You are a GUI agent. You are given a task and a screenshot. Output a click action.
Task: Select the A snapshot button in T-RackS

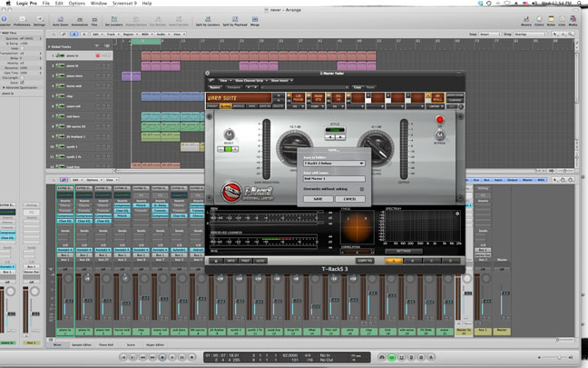(394, 261)
